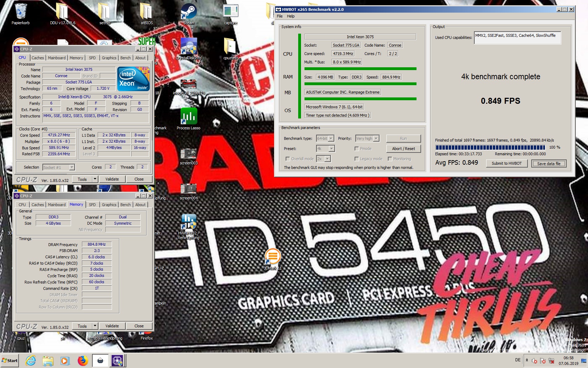Switch to Graphics tab in lower CPU-Z

pyautogui.click(x=109, y=205)
